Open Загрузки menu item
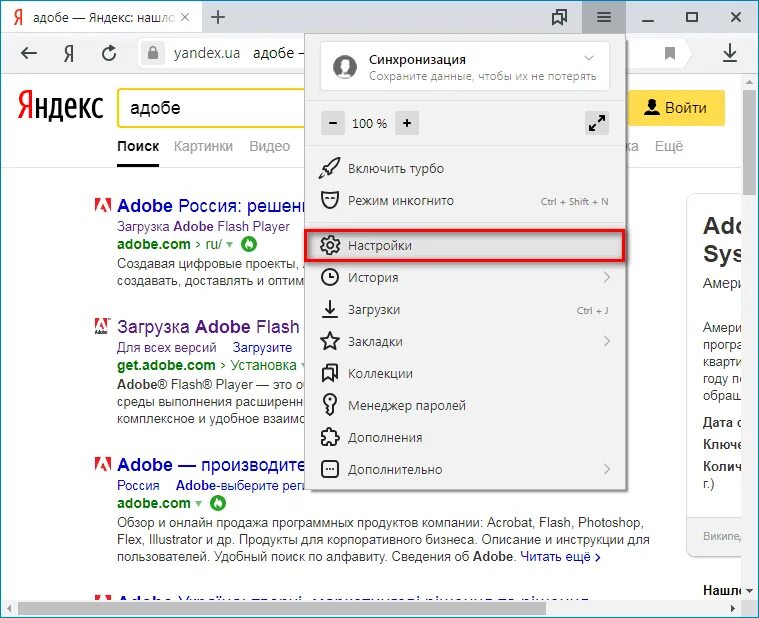 pyautogui.click(x=465, y=309)
